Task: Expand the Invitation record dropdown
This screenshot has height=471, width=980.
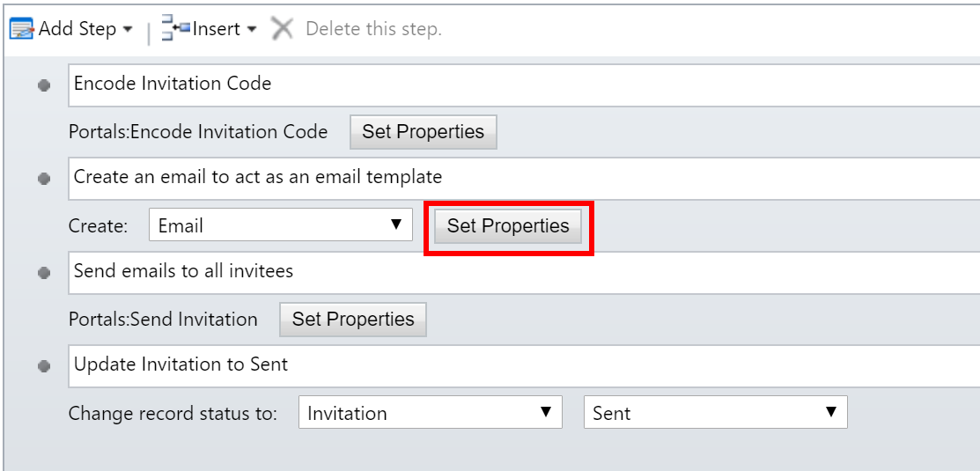Action: pos(431,412)
